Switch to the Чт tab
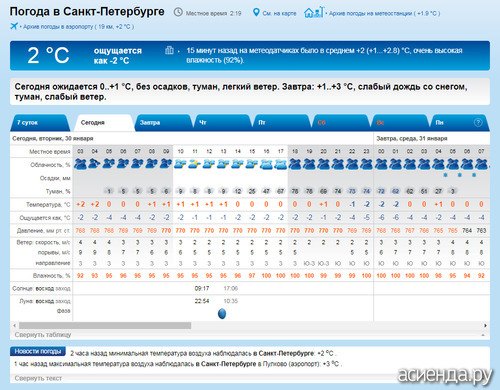Image resolution: width=500 pixels, height=390 pixels. point(222,123)
